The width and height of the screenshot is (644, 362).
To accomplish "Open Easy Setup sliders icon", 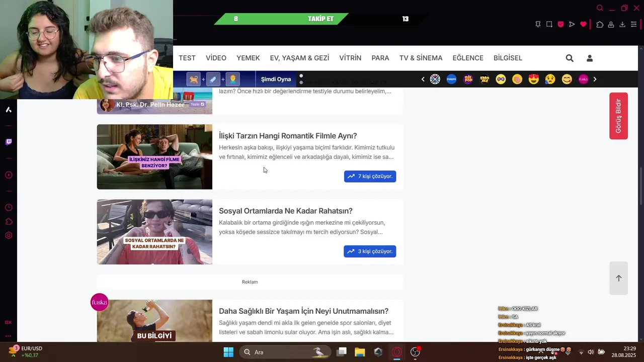I will 634,24.
